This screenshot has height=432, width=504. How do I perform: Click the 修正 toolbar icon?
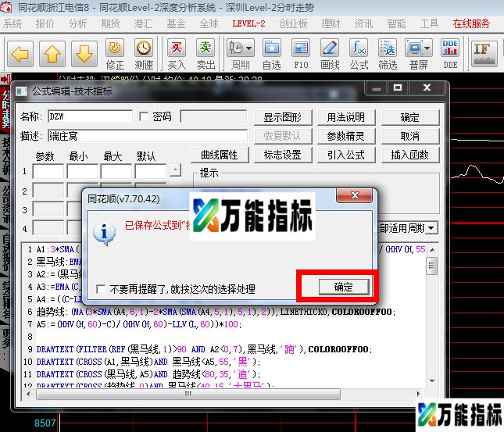[x=115, y=54]
